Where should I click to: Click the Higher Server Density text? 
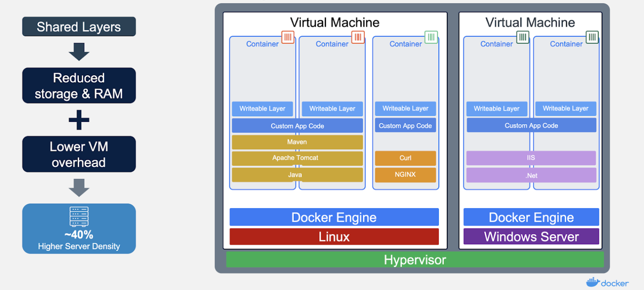point(79,246)
